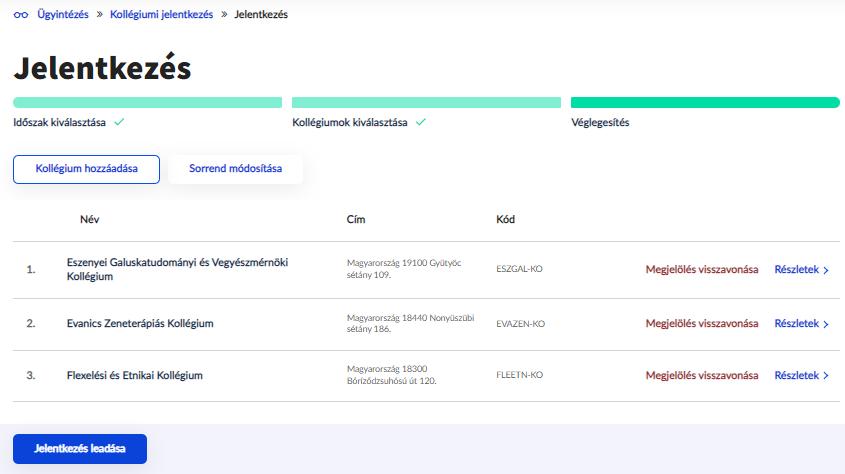
Task: Expand Részletek chevron for ESZGAL-KO row
Action: (x=826, y=270)
